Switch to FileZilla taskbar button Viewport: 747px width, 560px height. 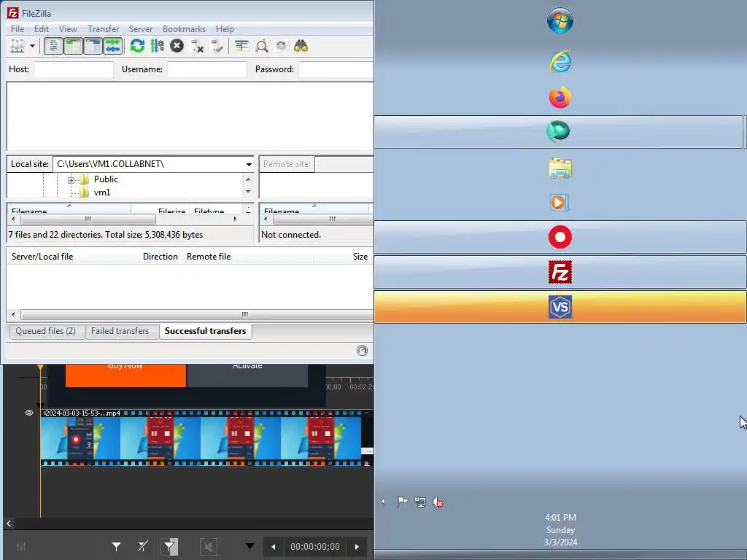pyautogui.click(x=560, y=273)
